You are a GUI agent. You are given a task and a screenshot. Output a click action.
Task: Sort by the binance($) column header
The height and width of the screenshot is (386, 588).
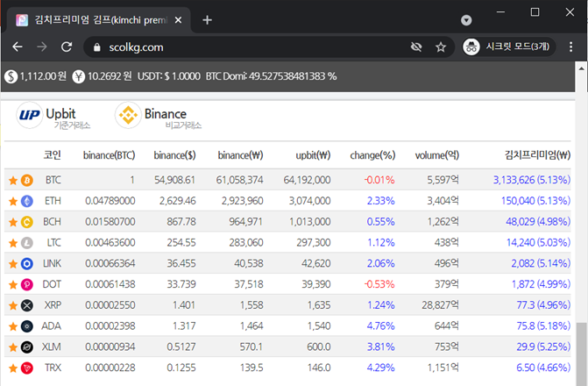[x=174, y=155]
